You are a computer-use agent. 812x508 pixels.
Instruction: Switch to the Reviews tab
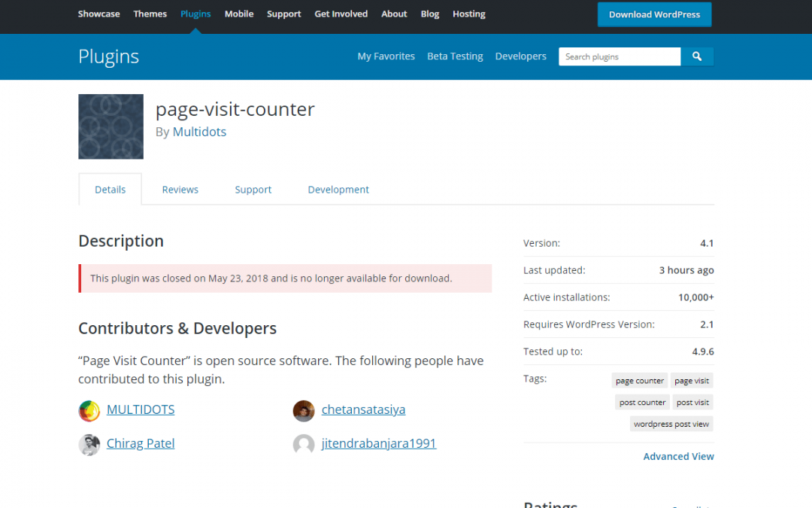click(x=180, y=190)
